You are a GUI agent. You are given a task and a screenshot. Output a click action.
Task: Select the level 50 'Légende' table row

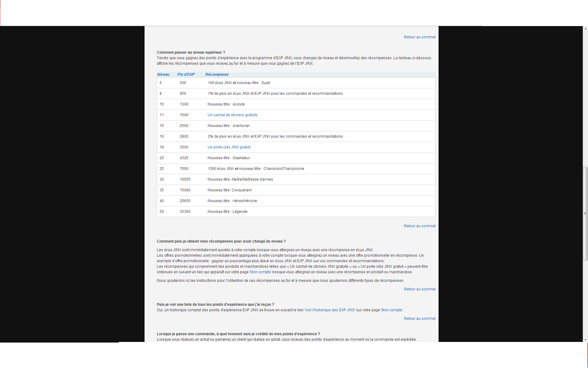296,212
